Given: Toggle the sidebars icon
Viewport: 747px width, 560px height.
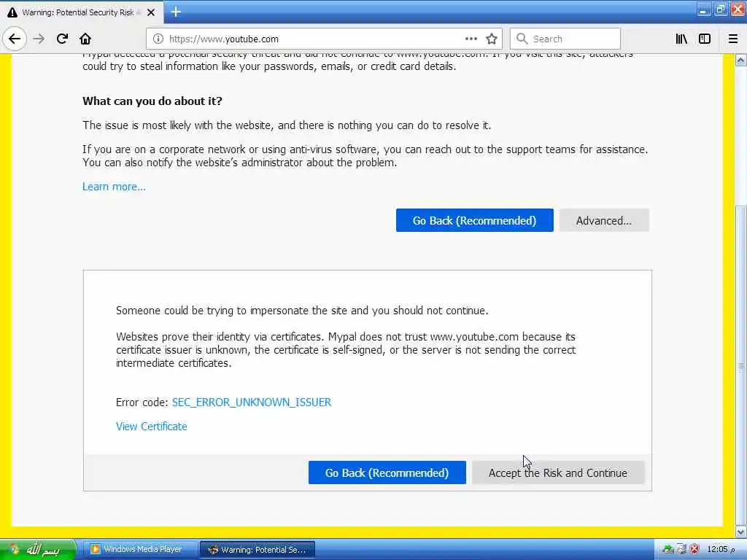Looking at the screenshot, I should 705,39.
